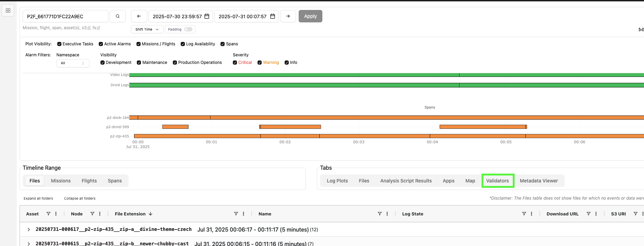Toggle Info severity checkbox

(287, 63)
